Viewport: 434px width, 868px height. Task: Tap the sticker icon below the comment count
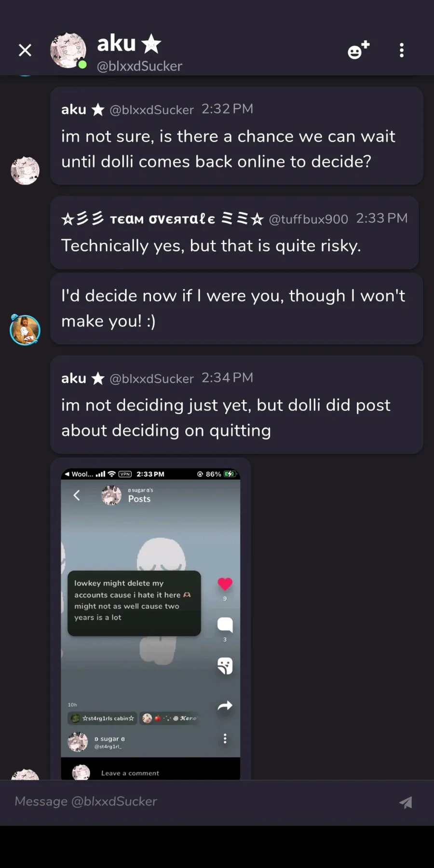pyautogui.click(x=225, y=666)
